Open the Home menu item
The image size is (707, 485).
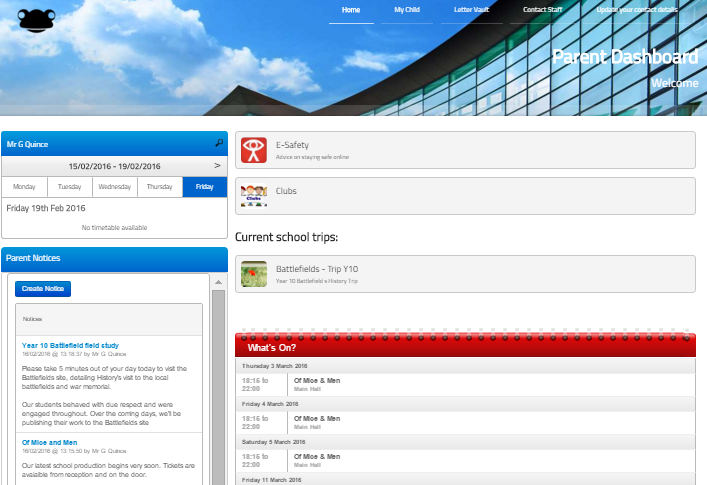tap(351, 10)
